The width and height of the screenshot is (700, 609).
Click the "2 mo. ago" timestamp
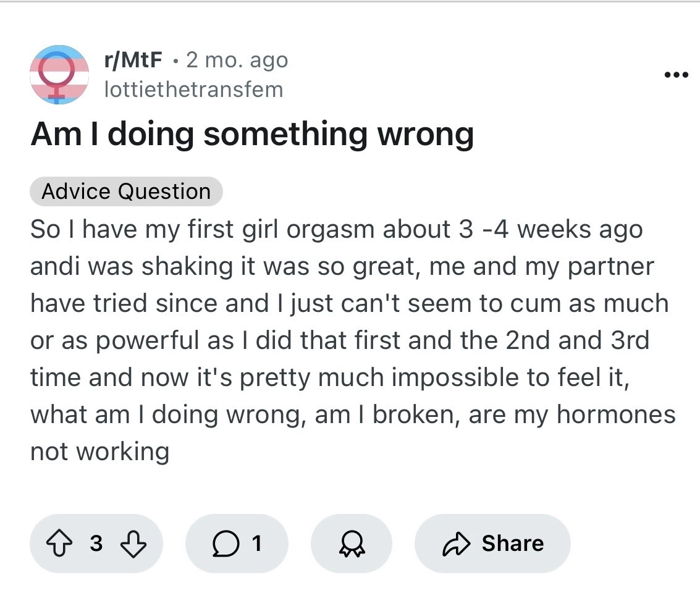(x=237, y=60)
